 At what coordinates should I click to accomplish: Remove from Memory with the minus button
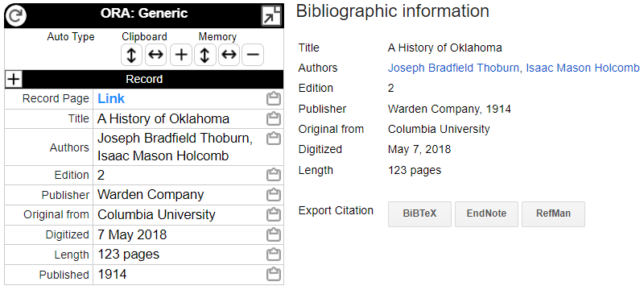tap(253, 55)
